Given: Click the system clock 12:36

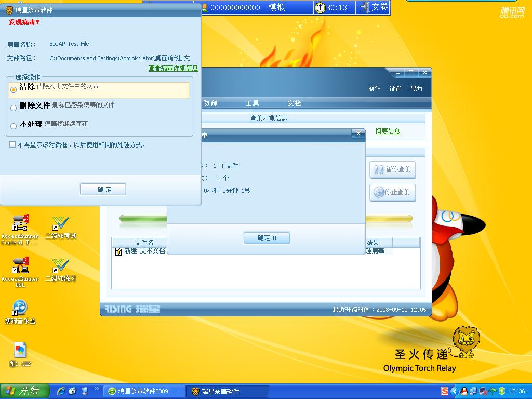Looking at the screenshot, I should click(x=517, y=391).
